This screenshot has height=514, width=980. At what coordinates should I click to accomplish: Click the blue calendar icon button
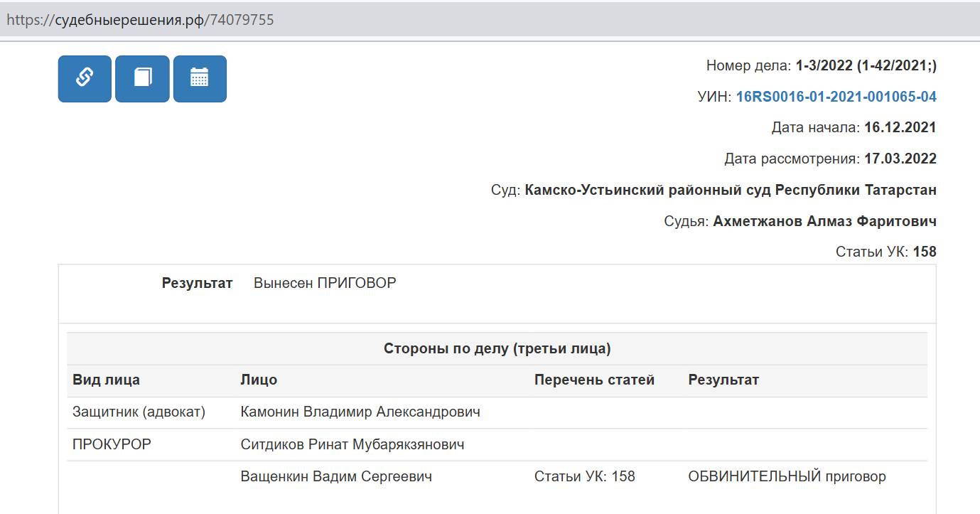pyautogui.click(x=200, y=79)
